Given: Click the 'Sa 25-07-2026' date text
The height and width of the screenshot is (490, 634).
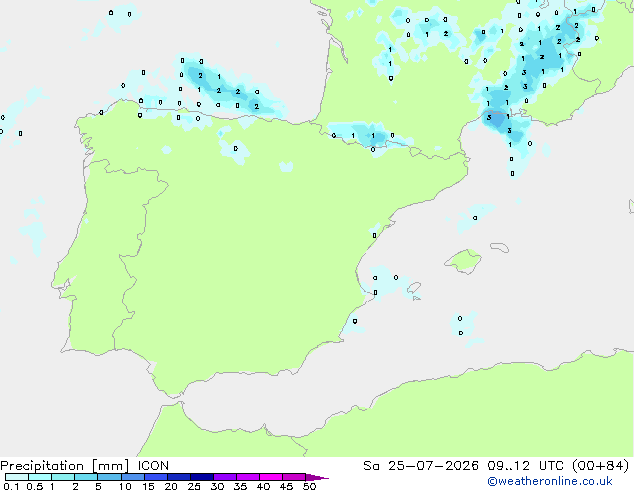Looking at the screenshot, I should point(421,466).
